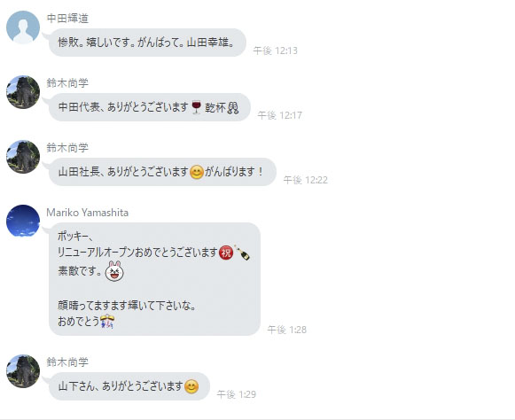Click the red 祝 celebration emoji

click(x=226, y=253)
